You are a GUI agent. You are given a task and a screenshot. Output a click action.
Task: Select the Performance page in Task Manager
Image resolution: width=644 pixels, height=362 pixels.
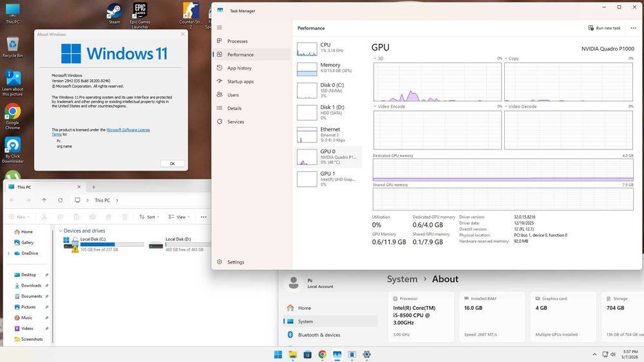[251, 55]
